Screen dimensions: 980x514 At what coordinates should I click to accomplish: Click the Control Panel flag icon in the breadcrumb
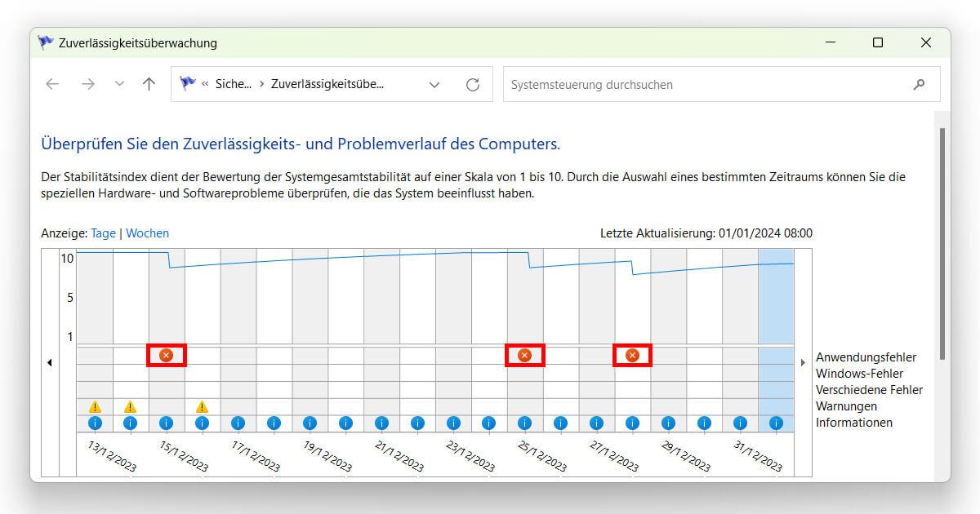point(187,83)
